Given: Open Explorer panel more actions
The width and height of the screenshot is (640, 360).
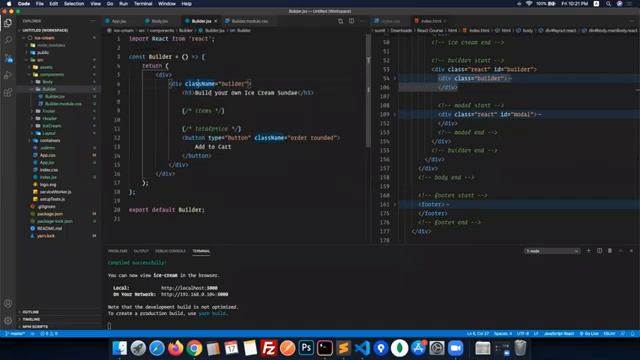Looking at the screenshot, I should pyautogui.click(x=93, y=21).
